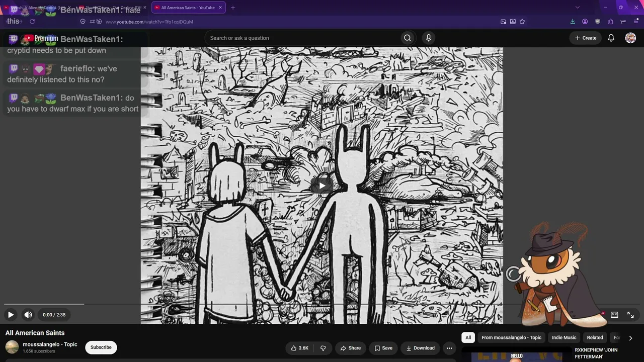Subscribe to moussalangelo - Topic
Screen dimensions: 644x362
tap(101, 347)
